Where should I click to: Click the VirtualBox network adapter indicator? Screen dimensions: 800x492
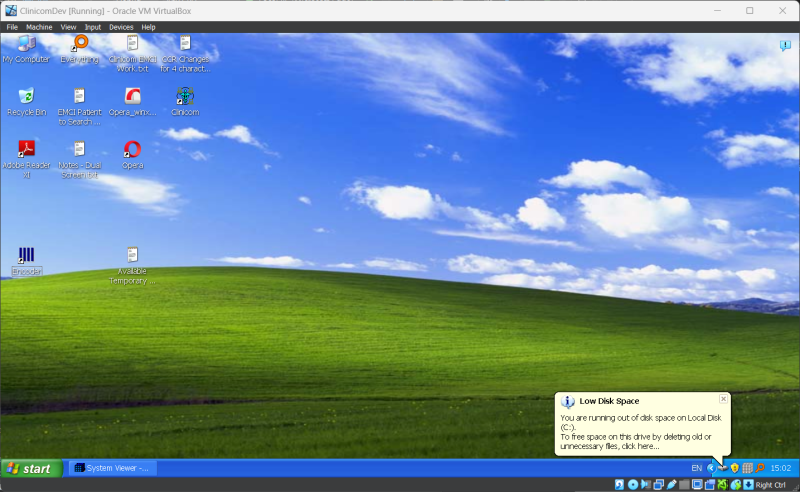[659, 485]
